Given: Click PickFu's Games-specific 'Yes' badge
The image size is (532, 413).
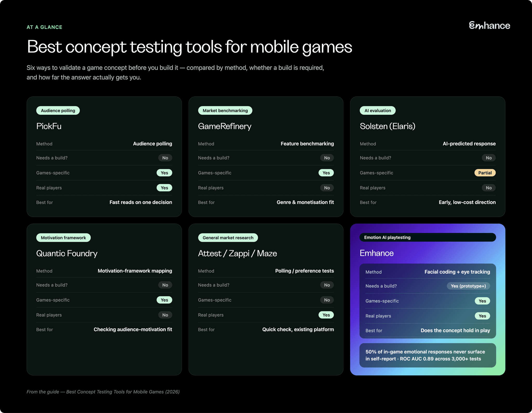Looking at the screenshot, I should click(164, 173).
